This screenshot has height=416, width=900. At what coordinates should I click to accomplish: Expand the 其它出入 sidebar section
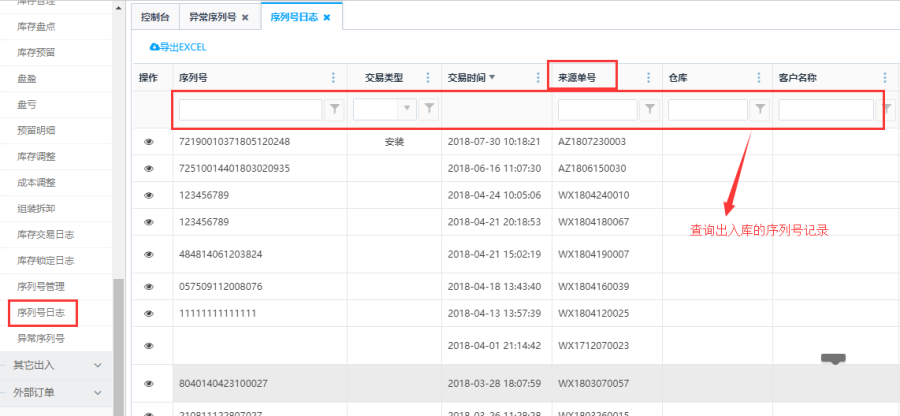point(98,365)
